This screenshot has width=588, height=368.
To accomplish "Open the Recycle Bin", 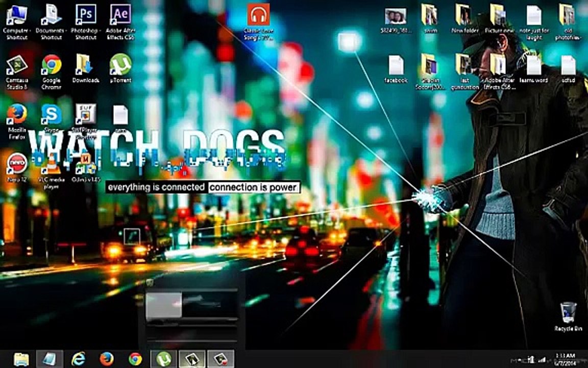I will pos(568,316).
